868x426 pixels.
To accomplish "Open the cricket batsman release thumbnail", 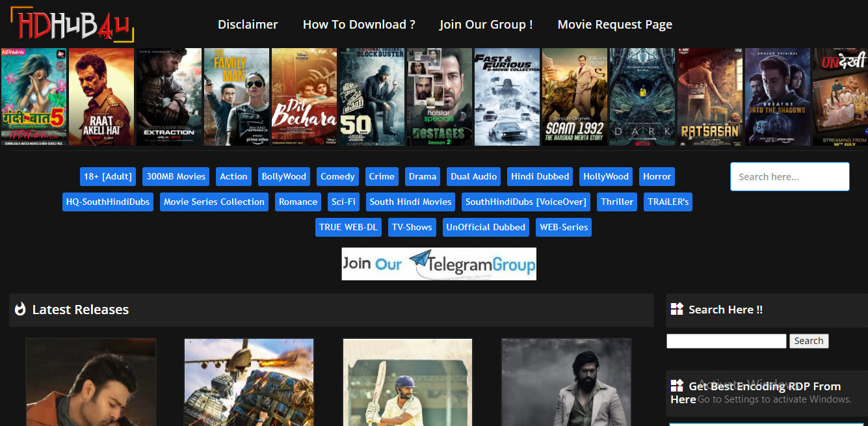I will pyautogui.click(x=408, y=382).
